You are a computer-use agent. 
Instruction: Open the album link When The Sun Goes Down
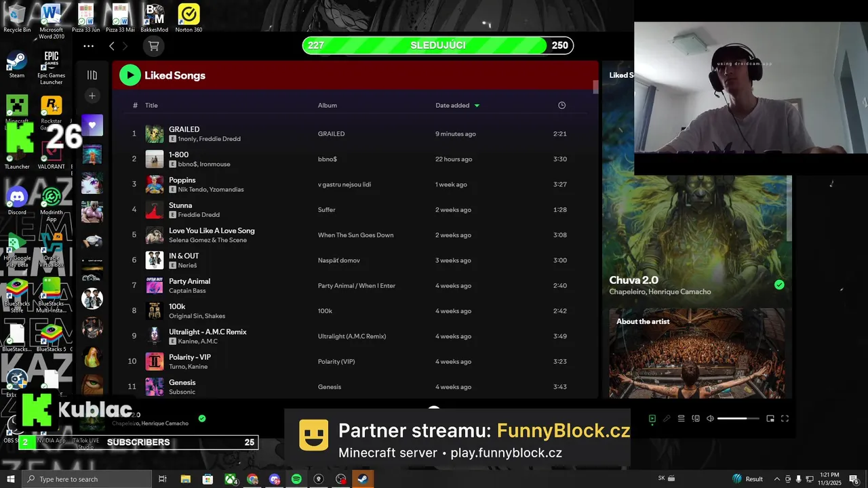coord(356,235)
